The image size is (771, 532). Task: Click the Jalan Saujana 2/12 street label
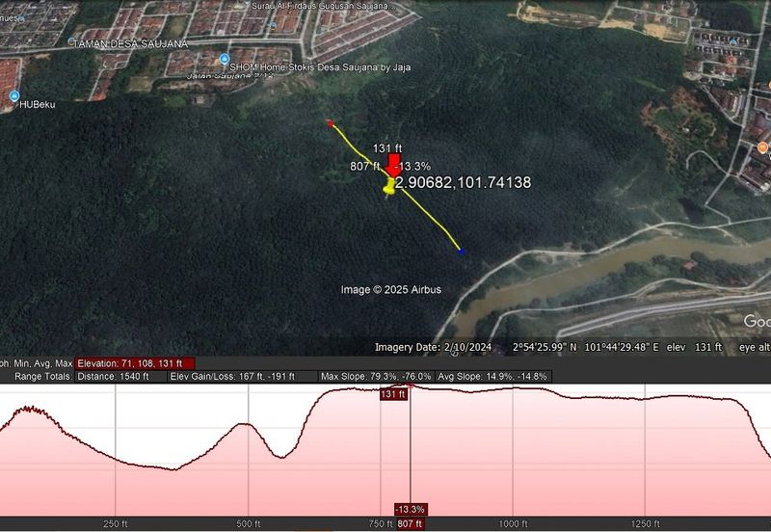(x=229, y=76)
